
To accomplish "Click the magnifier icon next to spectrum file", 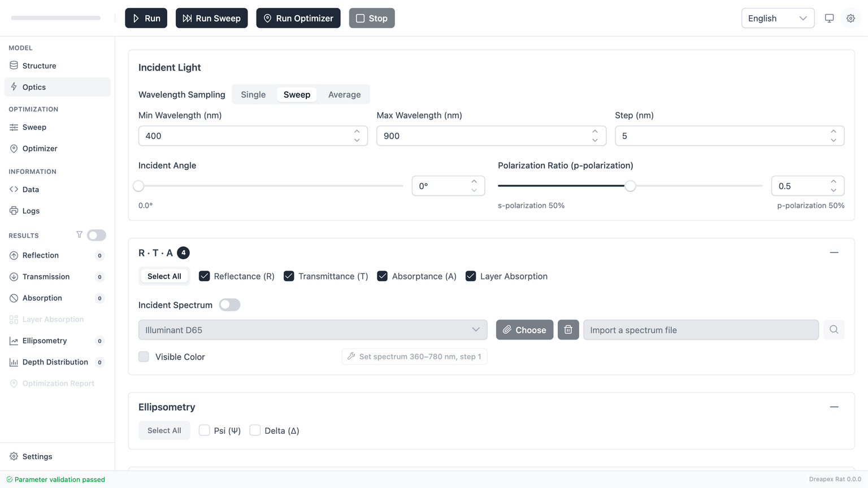I will tap(834, 330).
